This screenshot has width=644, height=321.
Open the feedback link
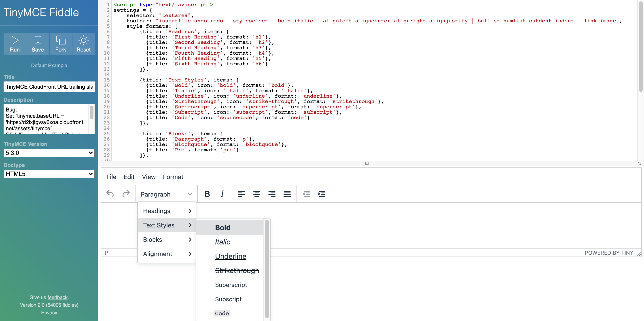[57, 297]
